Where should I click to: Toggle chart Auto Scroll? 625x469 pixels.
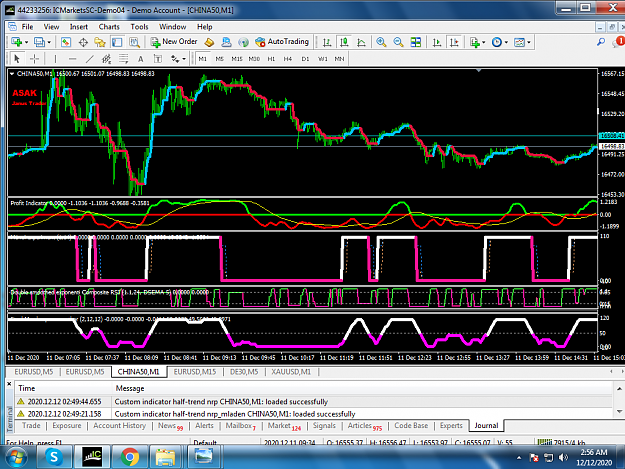(x=437, y=42)
